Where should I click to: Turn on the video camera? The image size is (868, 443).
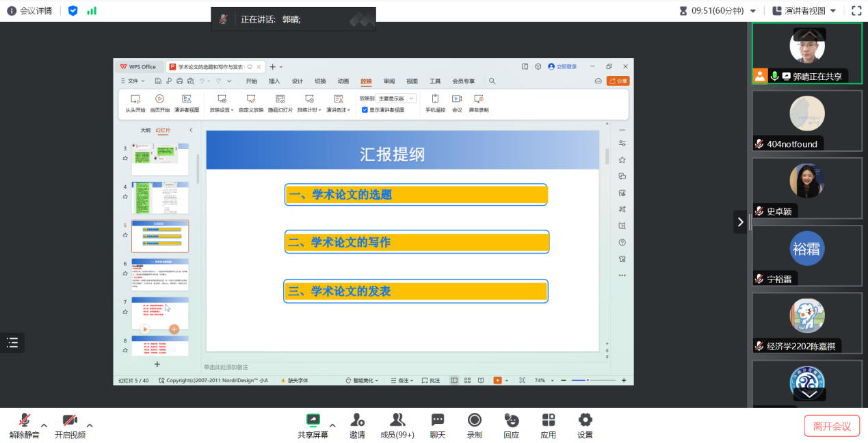[x=70, y=420]
